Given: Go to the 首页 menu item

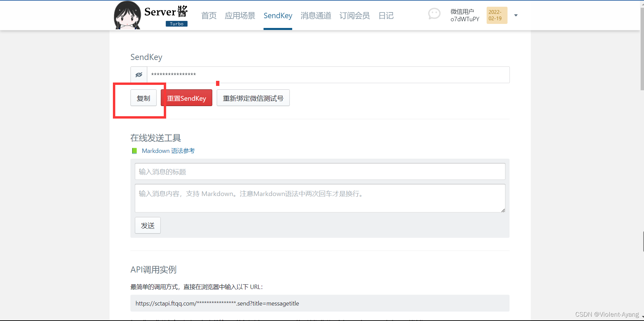Looking at the screenshot, I should pos(209,15).
